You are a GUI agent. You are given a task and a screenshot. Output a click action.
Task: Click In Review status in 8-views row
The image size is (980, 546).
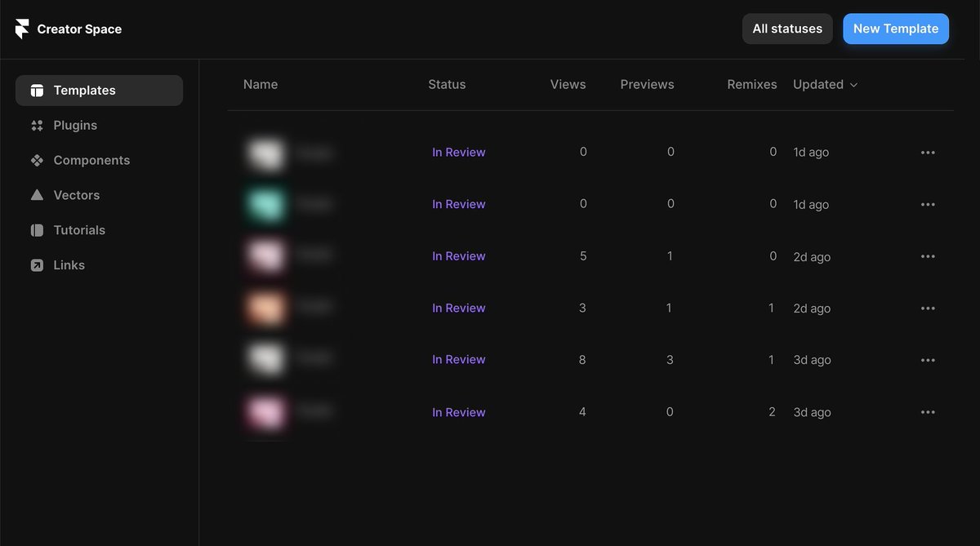click(x=459, y=360)
